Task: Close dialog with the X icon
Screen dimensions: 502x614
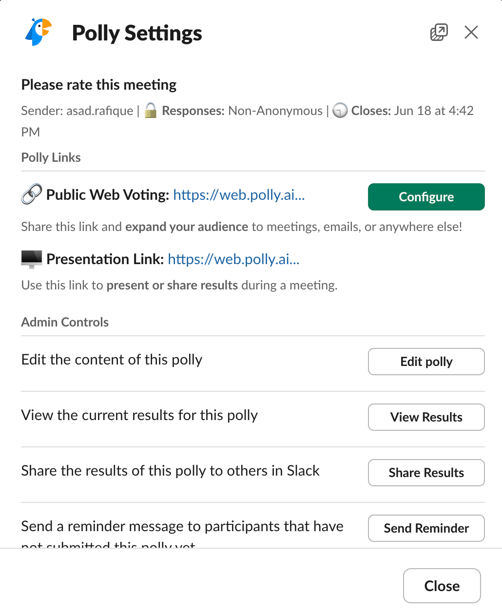Action: [x=471, y=32]
